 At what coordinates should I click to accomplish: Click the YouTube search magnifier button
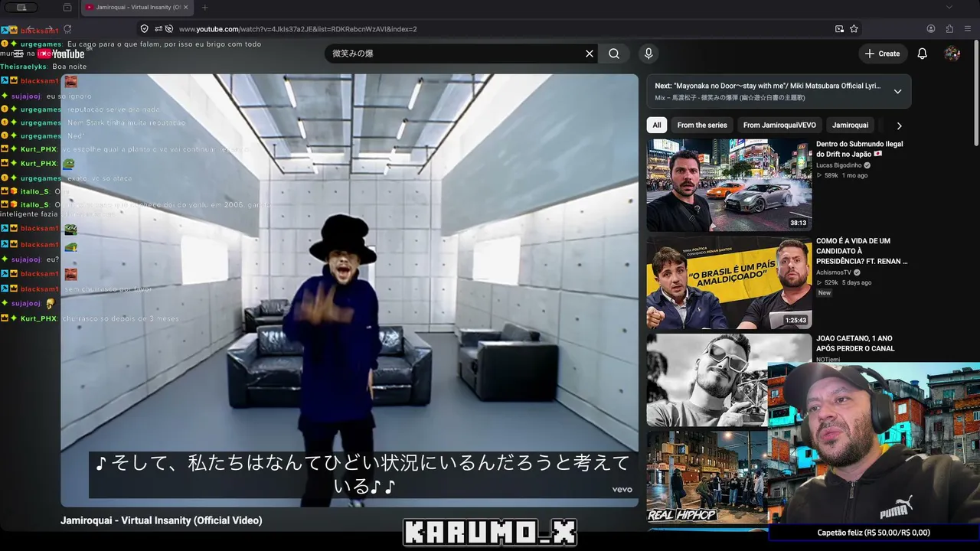614,54
